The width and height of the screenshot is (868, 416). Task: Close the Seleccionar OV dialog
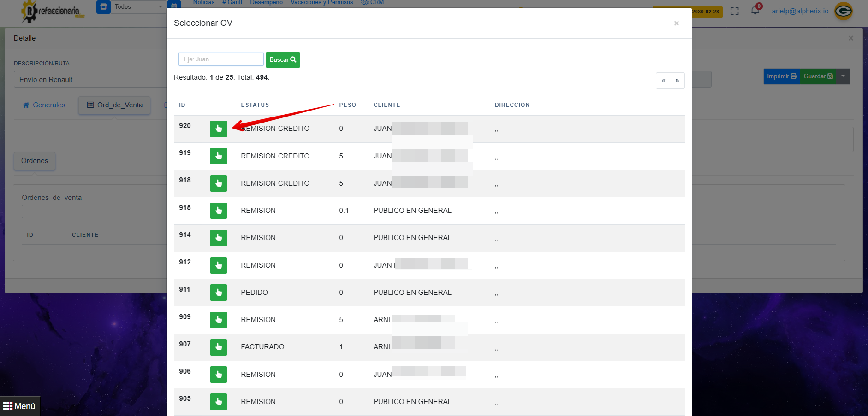click(x=676, y=23)
